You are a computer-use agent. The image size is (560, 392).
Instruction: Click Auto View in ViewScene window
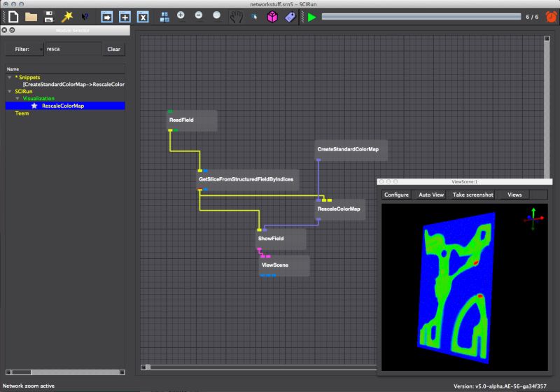pyautogui.click(x=431, y=195)
